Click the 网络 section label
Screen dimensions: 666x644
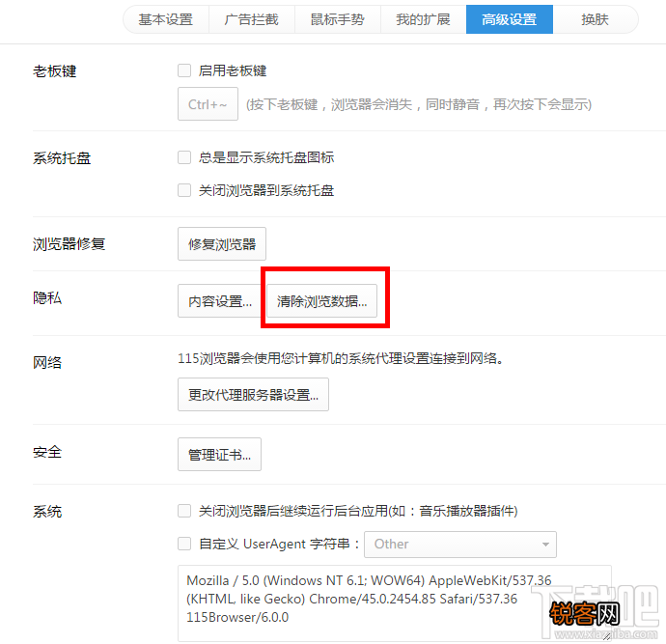click(x=47, y=362)
